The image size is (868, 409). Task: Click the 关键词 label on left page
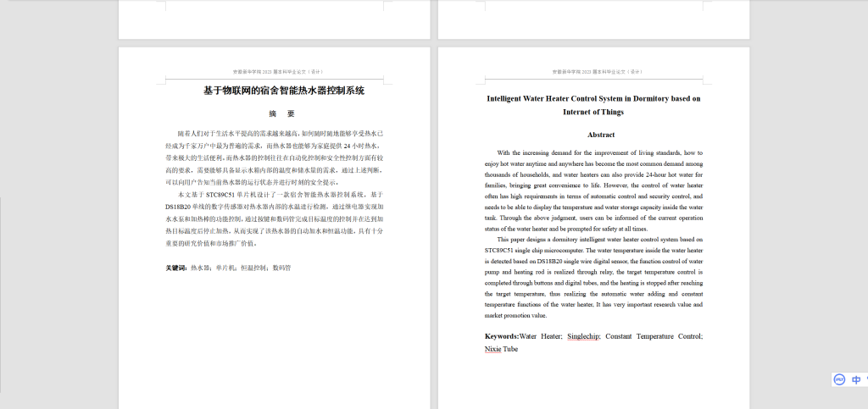tap(176, 268)
